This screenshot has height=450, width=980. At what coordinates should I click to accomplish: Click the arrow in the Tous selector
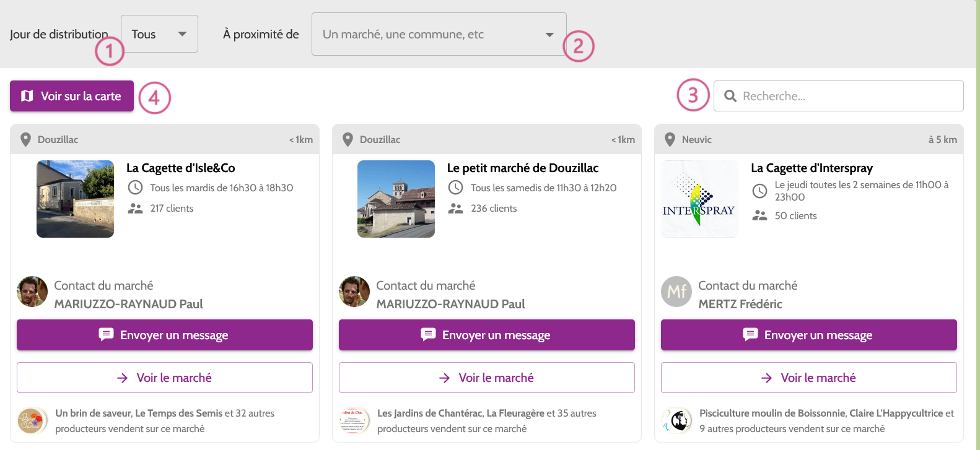182,34
